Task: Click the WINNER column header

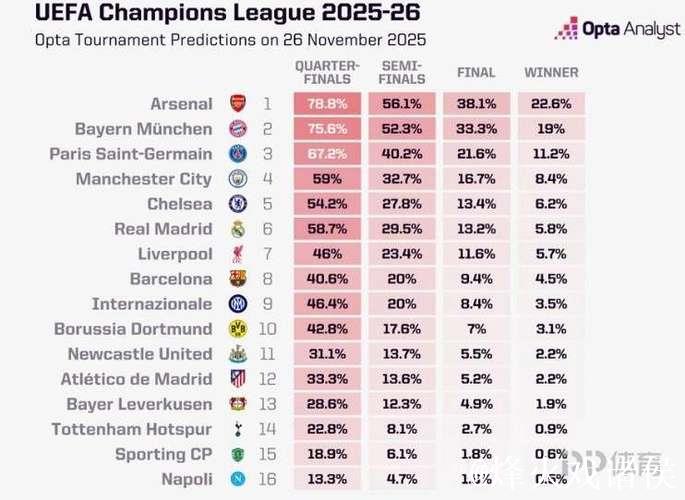Action: pos(551,72)
